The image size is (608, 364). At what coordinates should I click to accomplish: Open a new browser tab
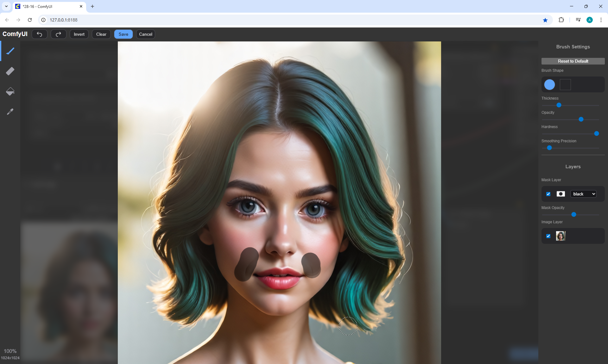92,6
